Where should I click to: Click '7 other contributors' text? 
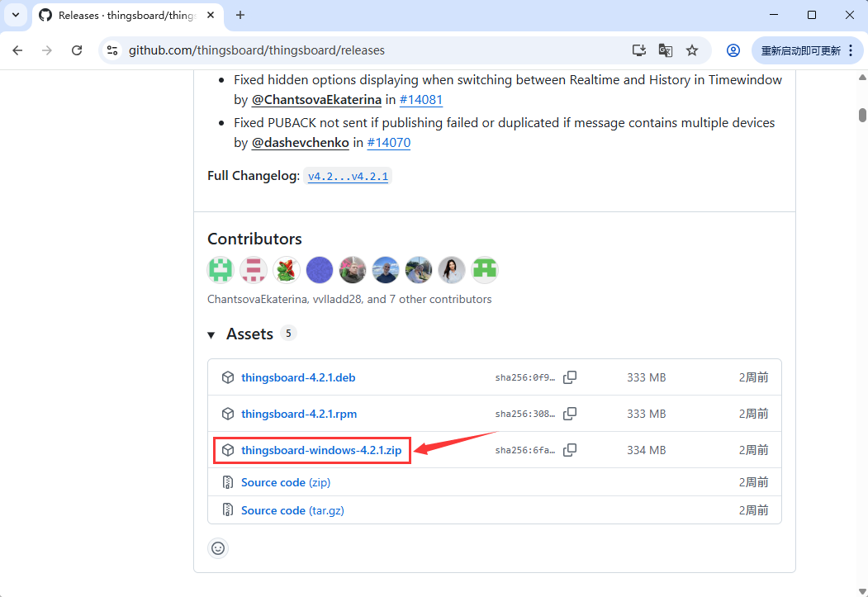pos(440,300)
